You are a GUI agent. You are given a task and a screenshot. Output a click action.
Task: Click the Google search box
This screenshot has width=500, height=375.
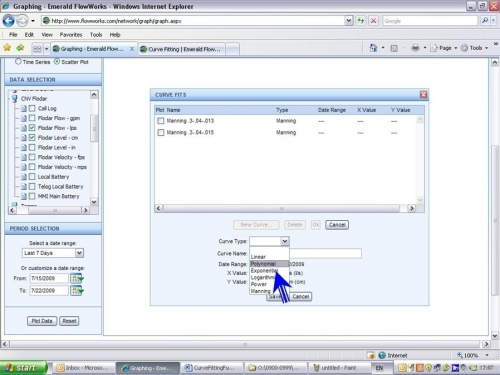(x=430, y=21)
